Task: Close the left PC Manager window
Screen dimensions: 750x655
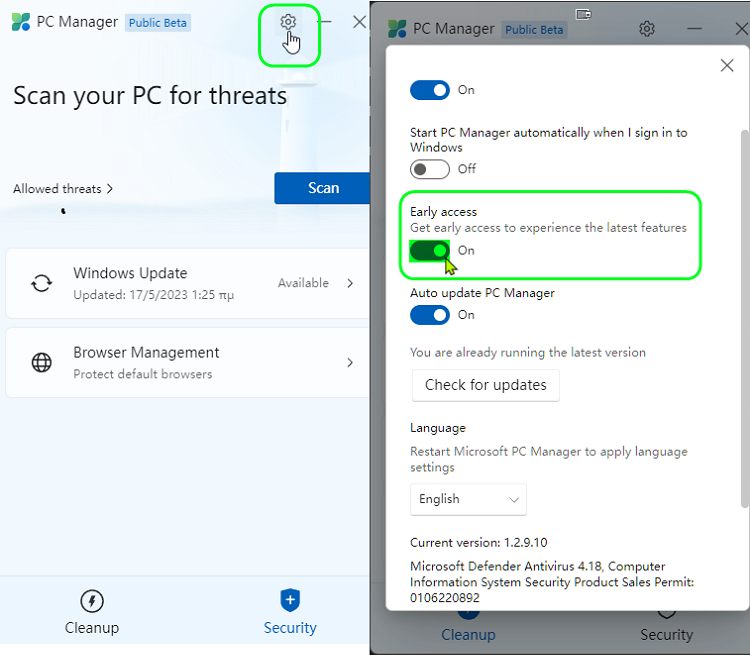Action: 359,22
